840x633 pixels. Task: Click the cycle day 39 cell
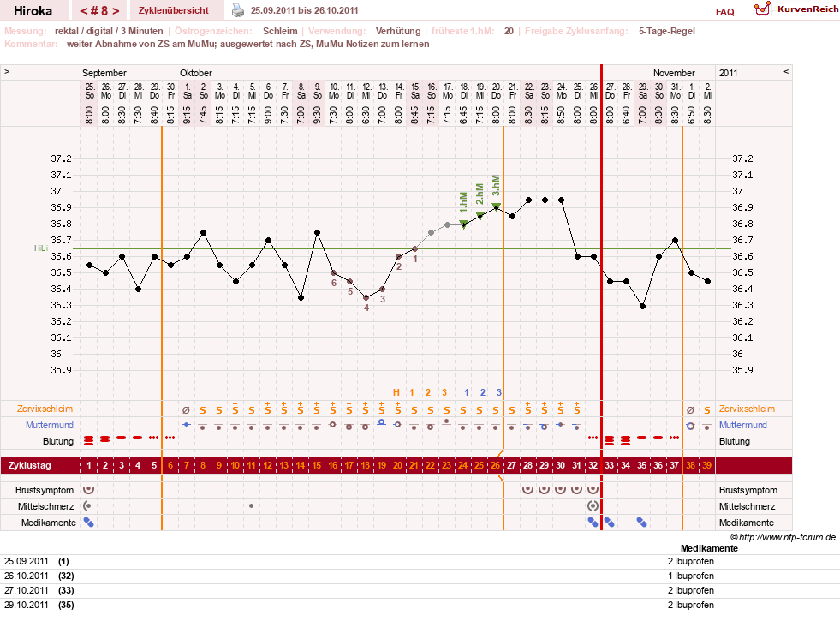pos(706,465)
